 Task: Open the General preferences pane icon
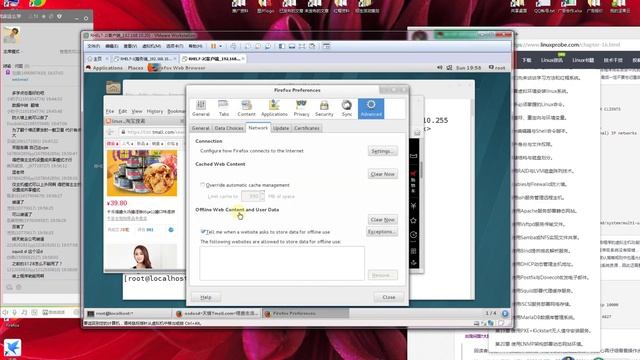coord(201,109)
